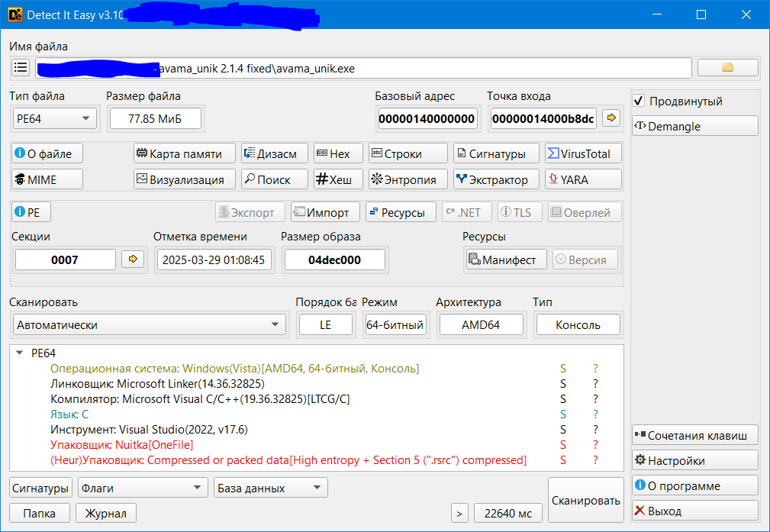Collapse the PE64 tree node
770x532 pixels.
(x=20, y=353)
